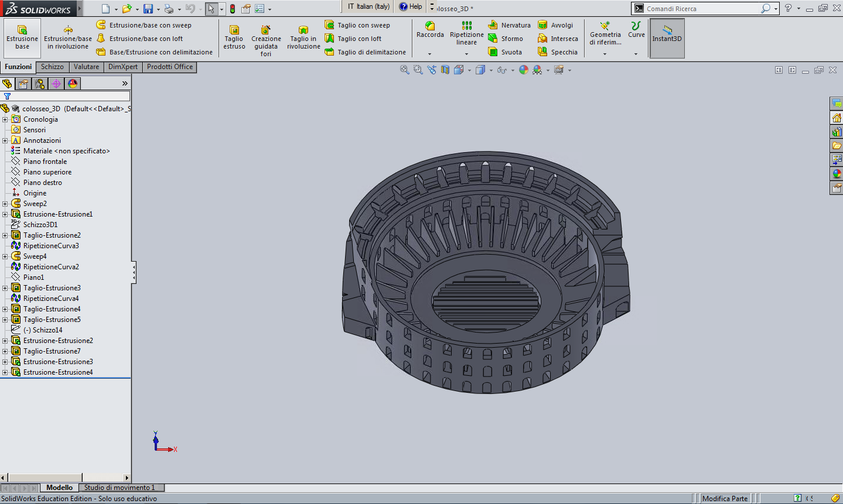This screenshot has height=504, width=843.
Task: Expand the feature manager panel chevron
Action: pos(125,84)
